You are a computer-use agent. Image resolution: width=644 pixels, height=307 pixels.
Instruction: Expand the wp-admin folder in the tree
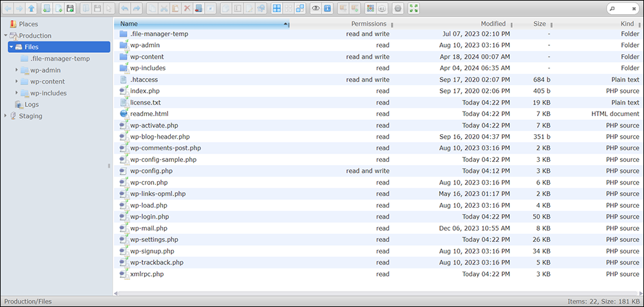click(x=17, y=70)
